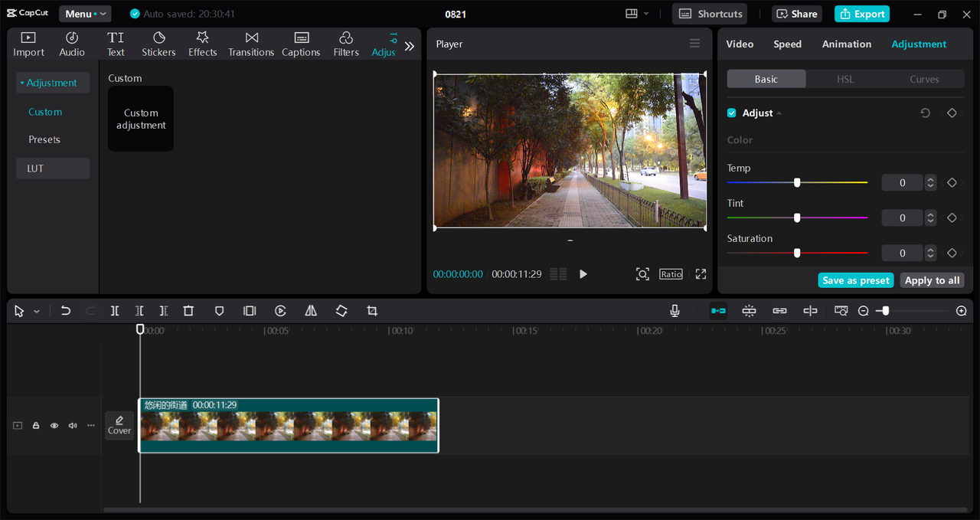The image size is (980, 520).
Task: Collapse the Adjustment category in sidebar
Action: (52, 83)
